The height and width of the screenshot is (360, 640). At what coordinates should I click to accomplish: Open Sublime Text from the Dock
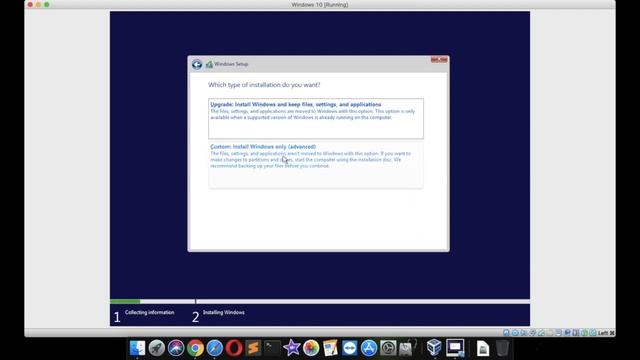[253, 348]
